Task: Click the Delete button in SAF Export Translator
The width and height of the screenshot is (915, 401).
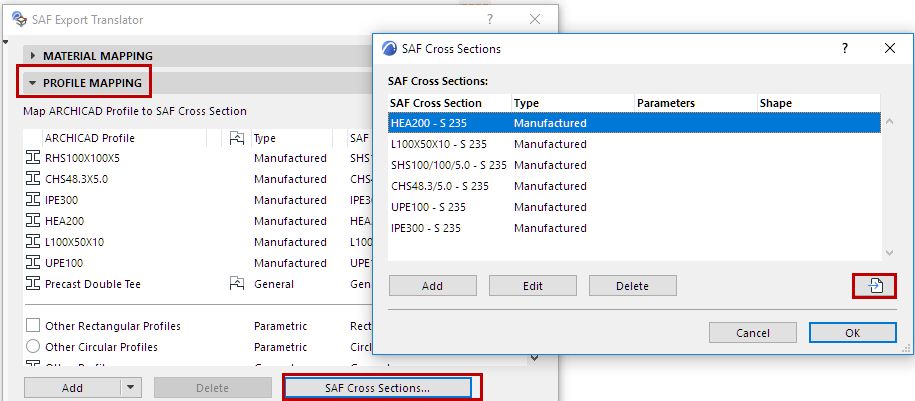Action: click(x=213, y=388)
